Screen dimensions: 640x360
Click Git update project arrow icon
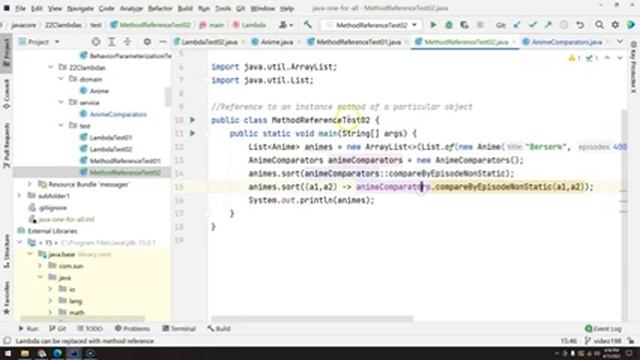[x=517, y=25]
